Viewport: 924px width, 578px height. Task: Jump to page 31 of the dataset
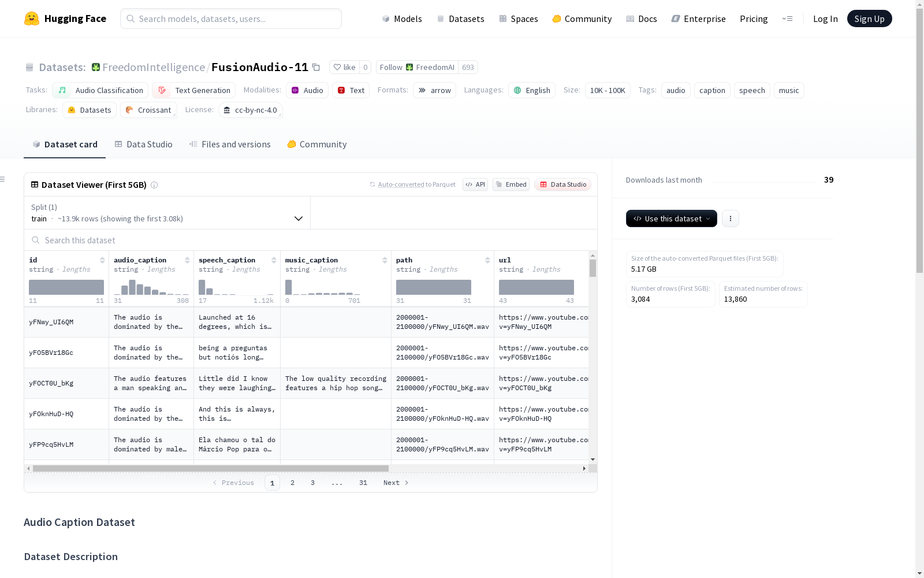pyautogui.click(x=363, y=483)
